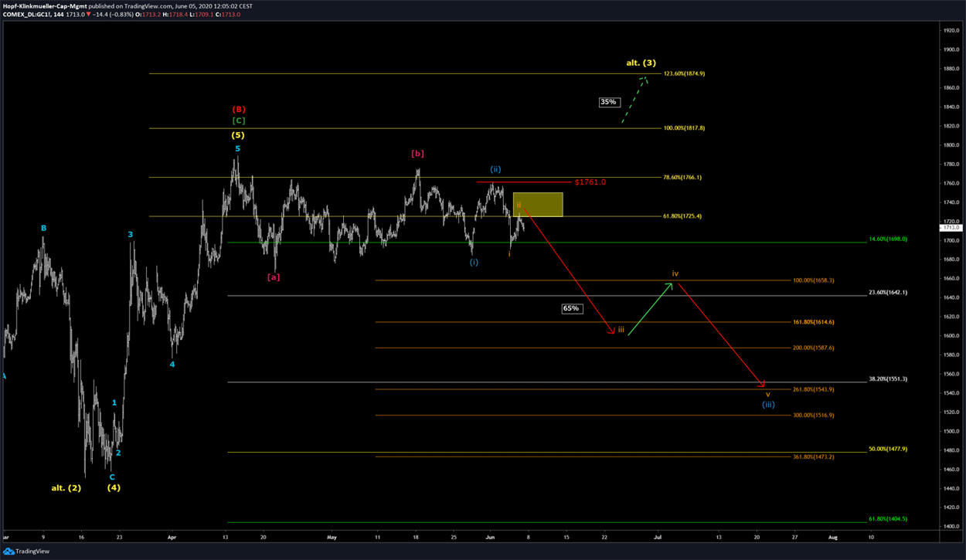Select the green 14.60%(1698.0) level label
966x560 pixels.
click(x=886, y=239)
